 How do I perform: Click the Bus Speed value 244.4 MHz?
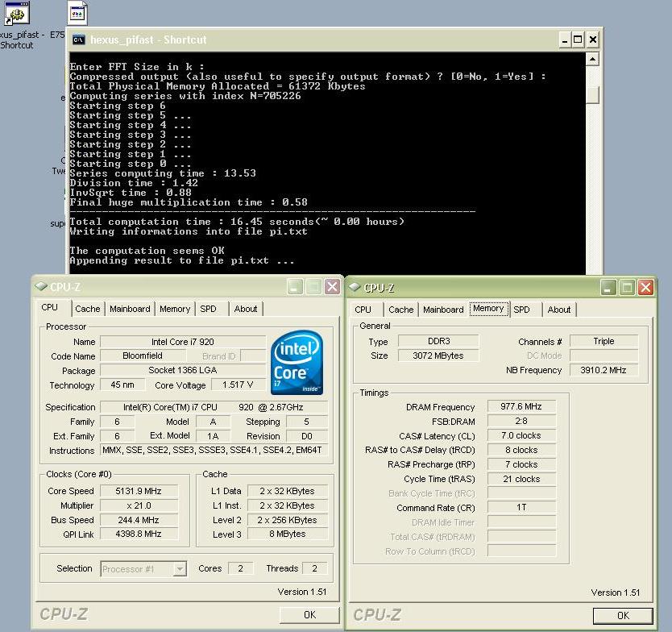139,520
